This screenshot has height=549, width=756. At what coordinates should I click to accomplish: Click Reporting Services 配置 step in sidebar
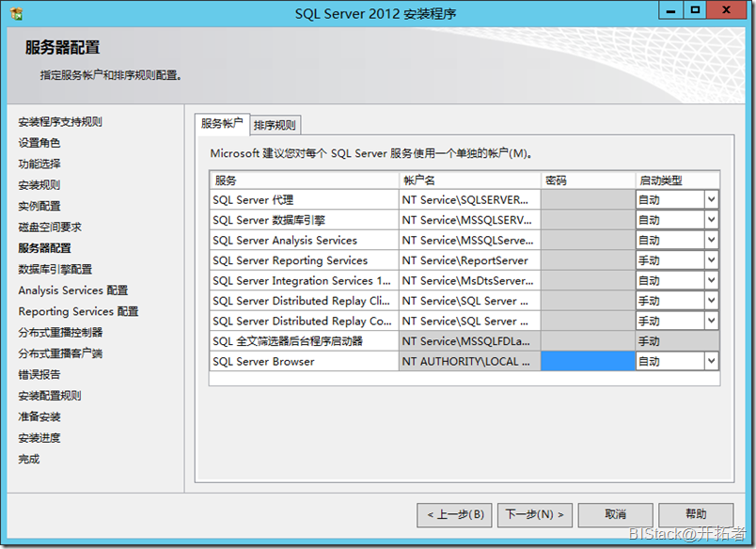coord(78,311)
